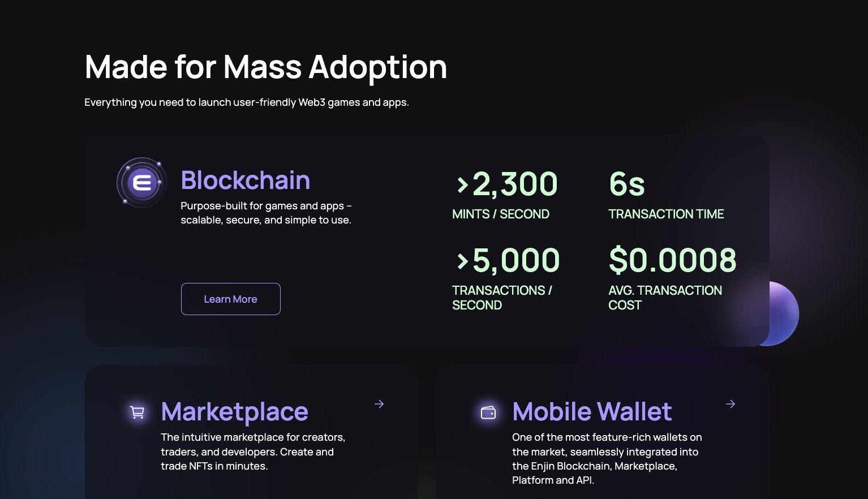
Task: Click the Enjin Blockchain logo icon
Action: 141,183
